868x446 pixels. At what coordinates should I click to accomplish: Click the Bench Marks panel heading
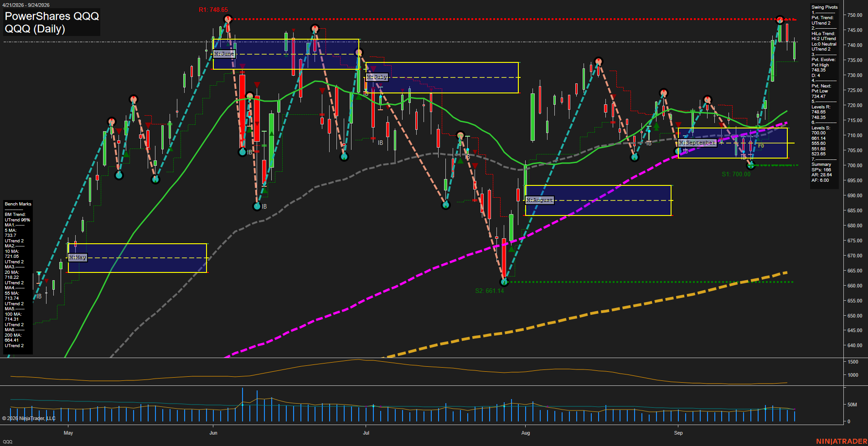point(18,204)
